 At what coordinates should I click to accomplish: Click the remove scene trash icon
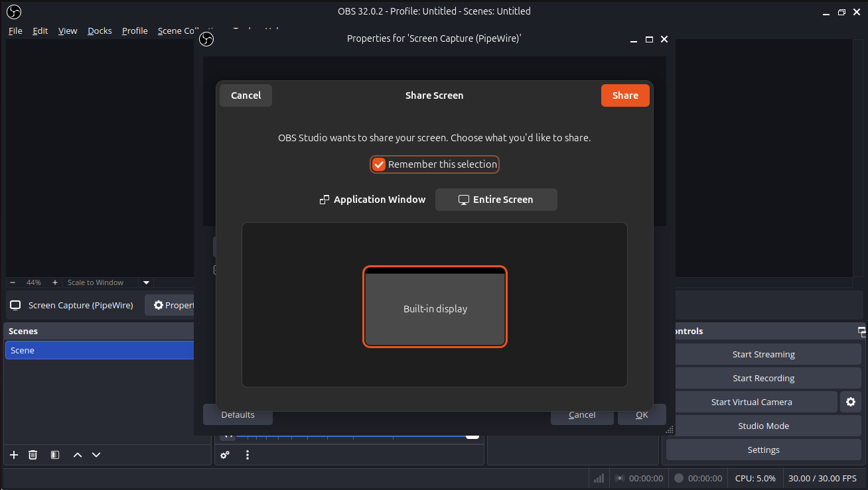[x=33, y=455]
